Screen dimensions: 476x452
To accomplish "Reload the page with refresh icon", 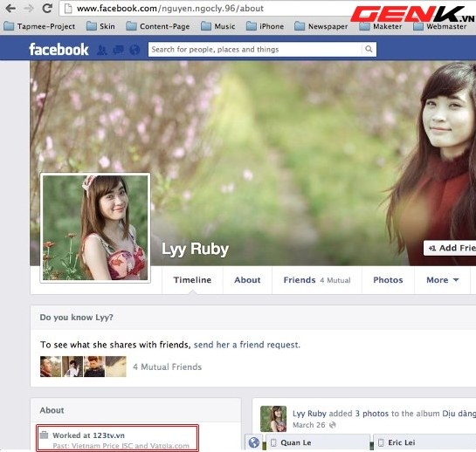I will click(47, 8).
